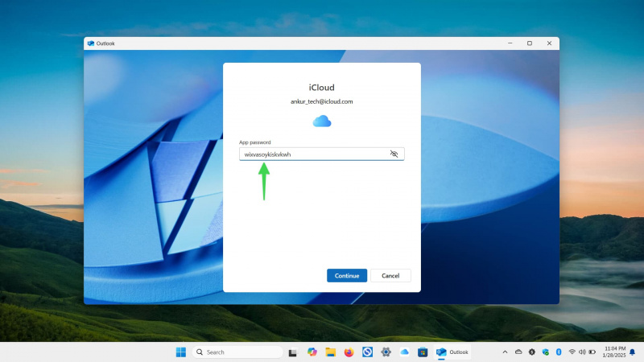Click the cloud icon in the system tray

point(518,352)
